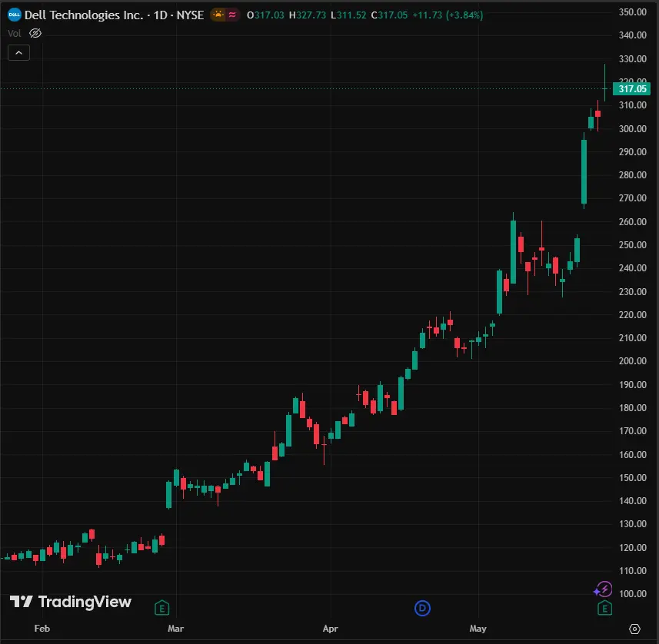Open dividend marker D near April
The height and width of the screenshot is (644, 659).
[x=422, y=608]
